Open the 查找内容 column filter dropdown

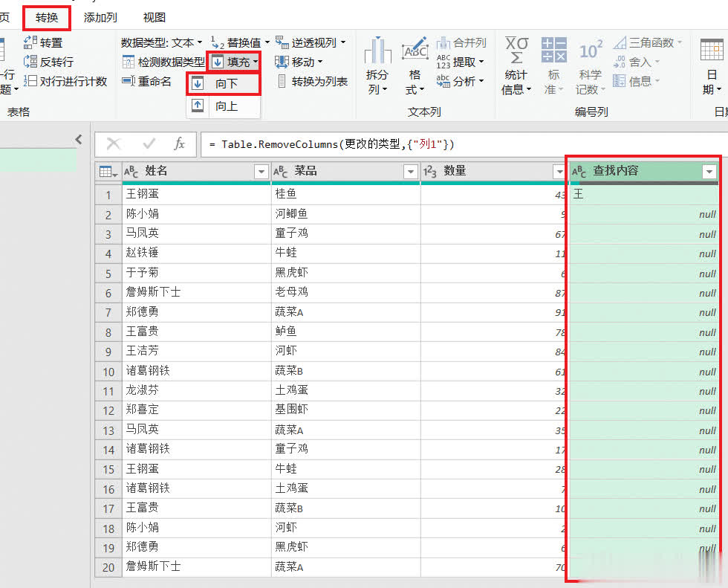[709, 172]
